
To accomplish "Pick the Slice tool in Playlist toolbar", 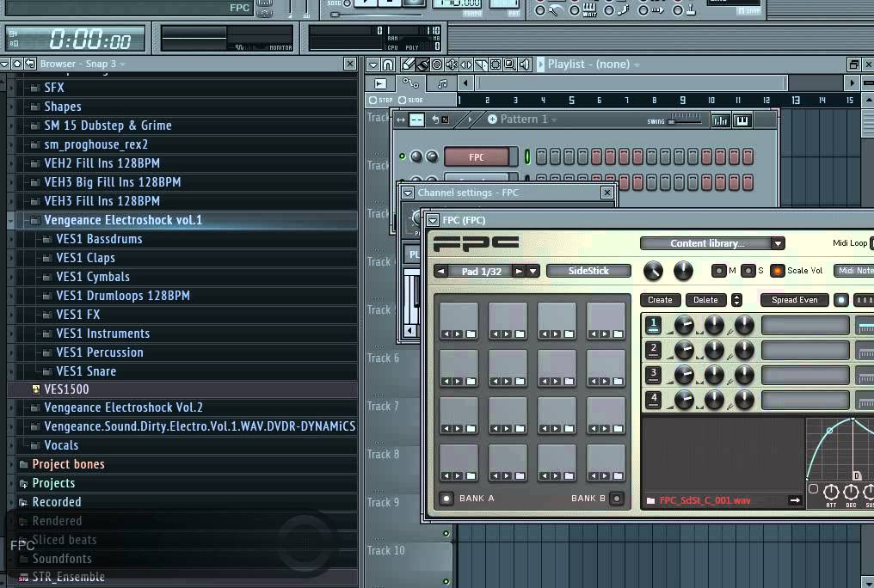I will coord(481,64).
